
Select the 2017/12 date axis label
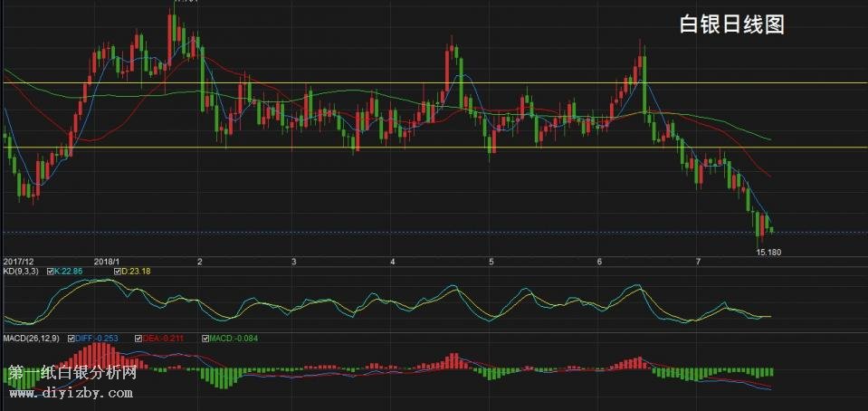[x=19, y=261]
